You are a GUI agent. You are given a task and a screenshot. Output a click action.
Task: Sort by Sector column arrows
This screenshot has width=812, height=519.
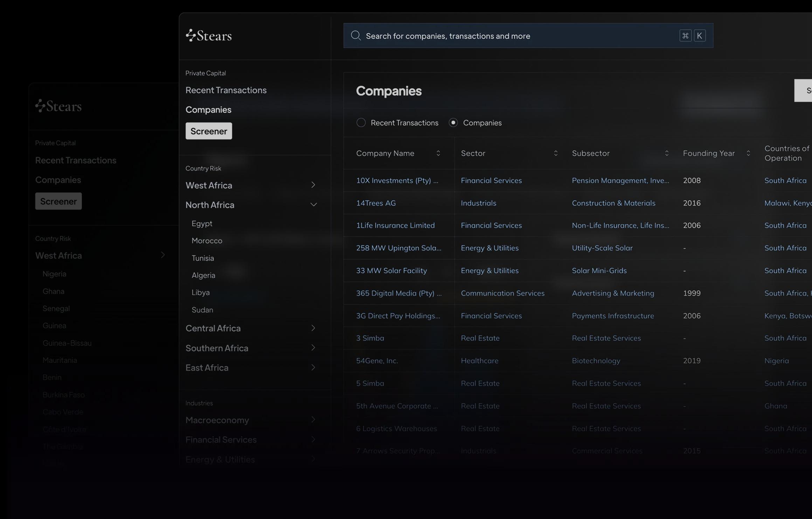(556, 153)
